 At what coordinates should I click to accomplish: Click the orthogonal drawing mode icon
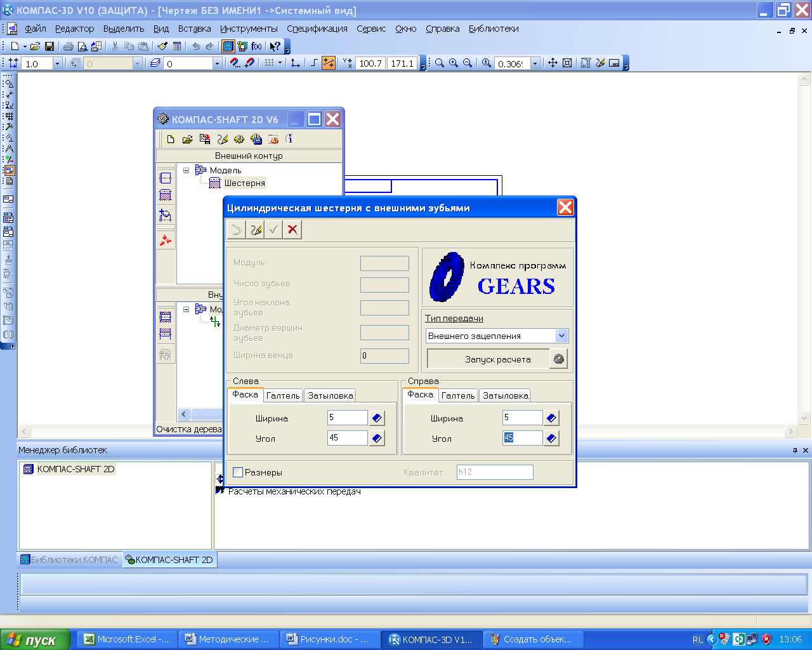pos(314,63)
